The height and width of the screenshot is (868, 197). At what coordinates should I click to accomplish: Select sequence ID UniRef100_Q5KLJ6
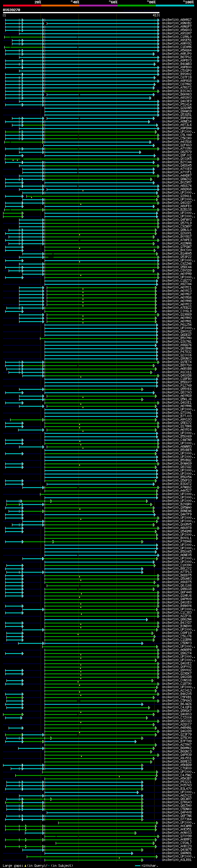(x=177, y=399)
